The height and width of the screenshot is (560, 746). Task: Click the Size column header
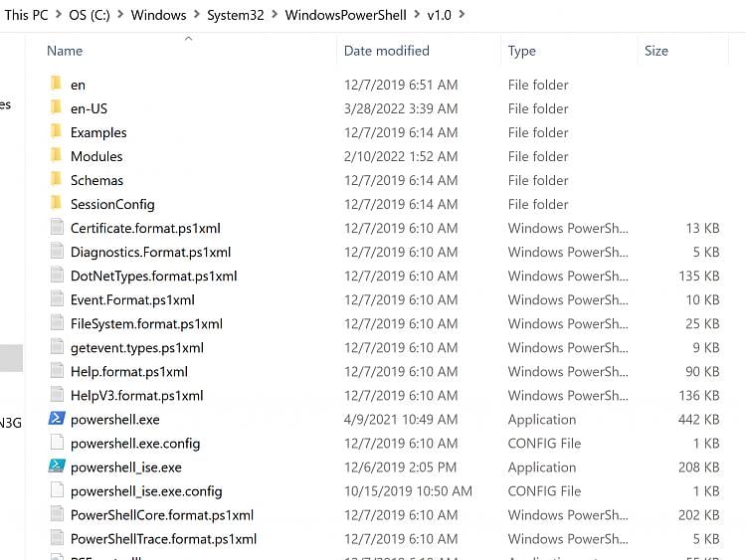tap(656, 51)
